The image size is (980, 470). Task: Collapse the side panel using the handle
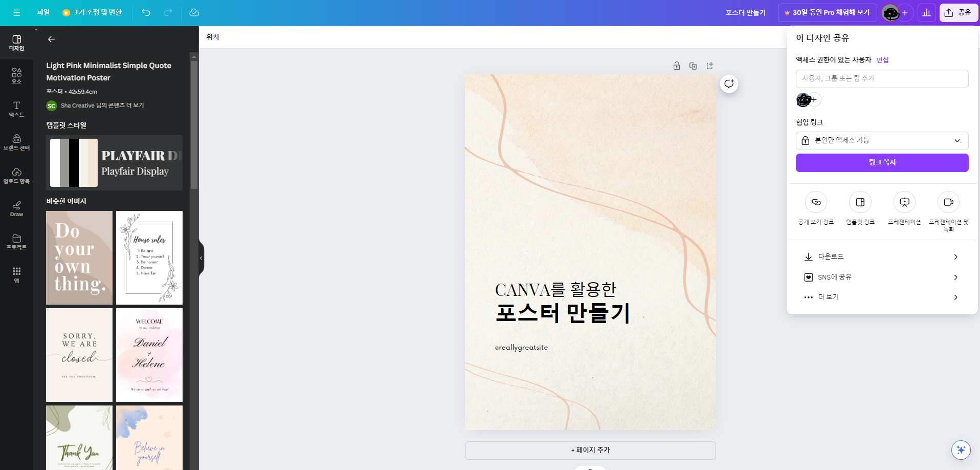[x=201, y=258]
